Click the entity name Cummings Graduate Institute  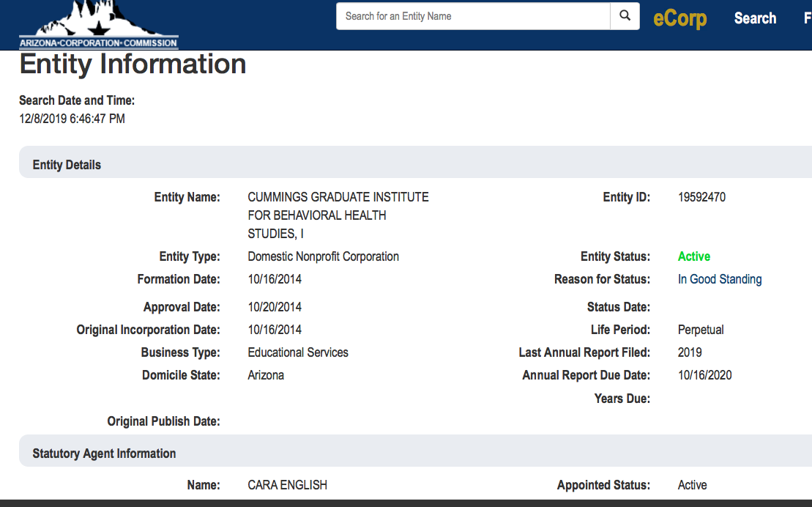coord(338,215)
